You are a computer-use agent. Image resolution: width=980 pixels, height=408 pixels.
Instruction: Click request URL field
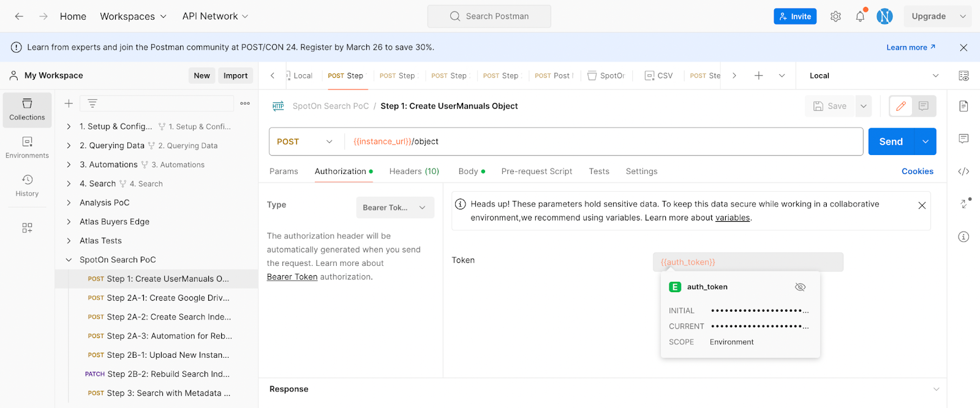click(x=604, y=142)
